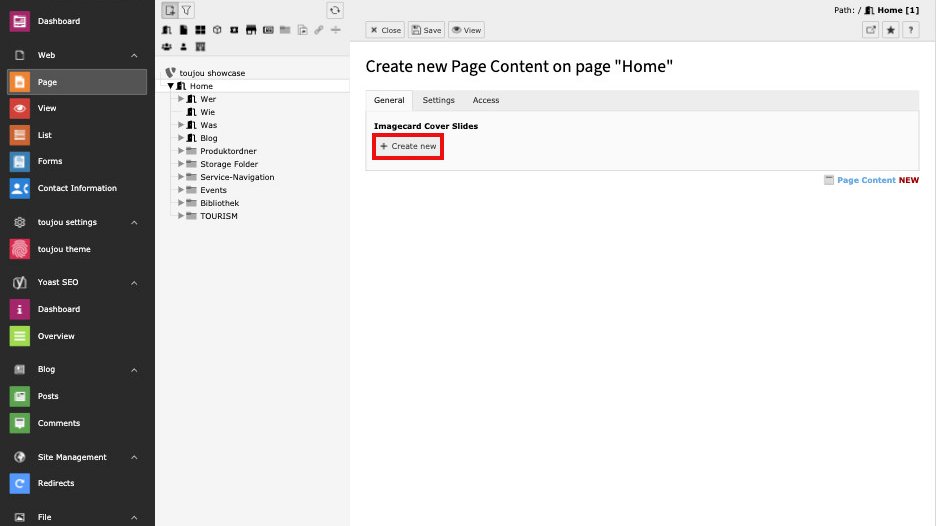
Task: Switch to the Settings tab
Action: pyautogui.click(x=438, y=100)
